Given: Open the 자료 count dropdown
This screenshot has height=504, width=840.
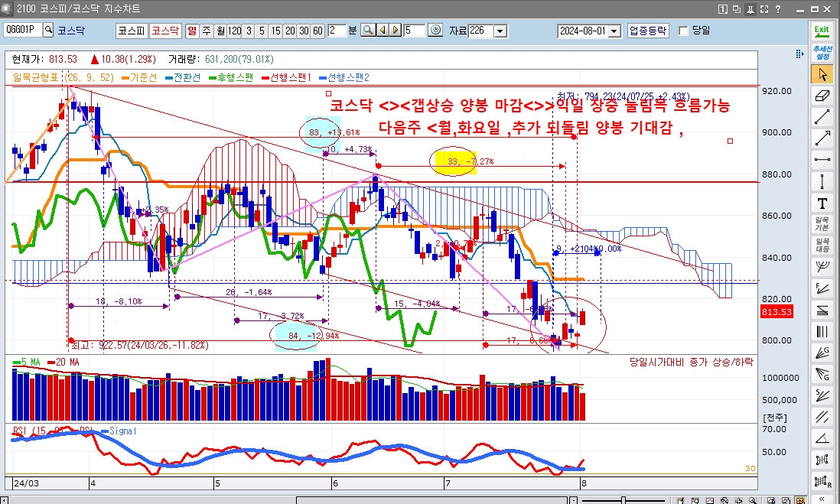Looking at the screenshot, I should [500, 31].
